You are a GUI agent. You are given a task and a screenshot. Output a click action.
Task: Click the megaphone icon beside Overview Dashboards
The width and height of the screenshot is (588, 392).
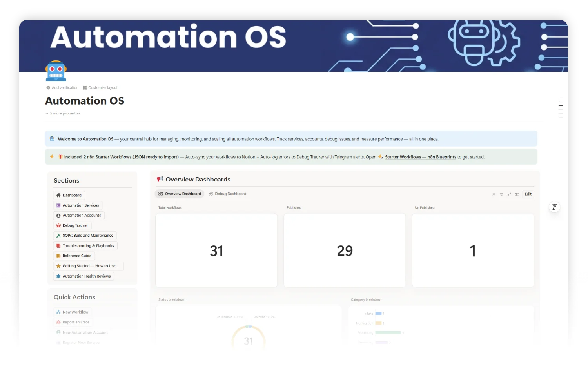click(x=160, y=179)
